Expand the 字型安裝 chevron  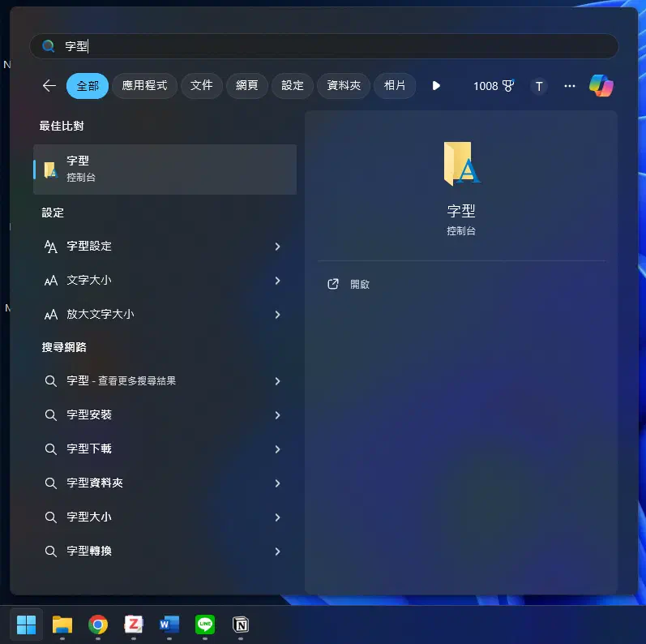(277, 414)
